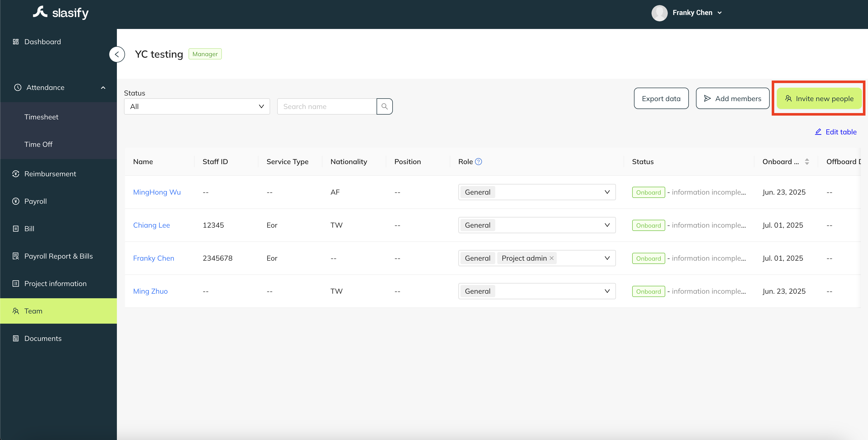Open the Dashboard grid icon
This screenshot has height=440, width=868.
[x=15, y=42]
